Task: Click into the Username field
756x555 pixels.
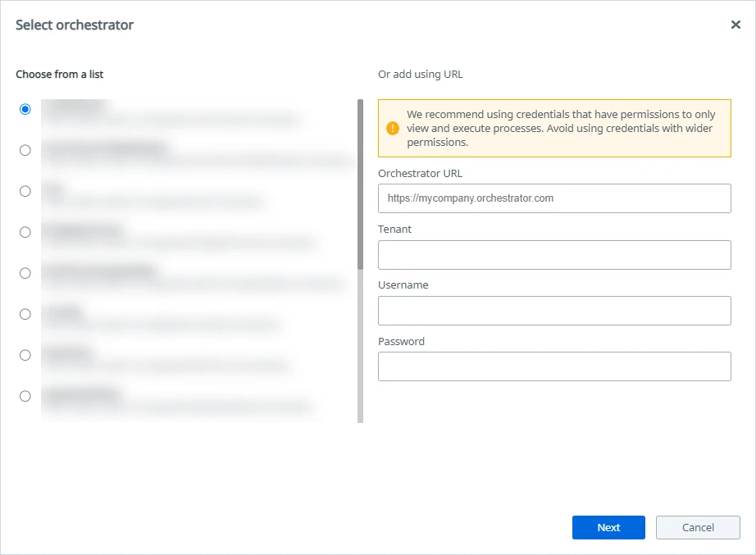Action: coord(554,311)
